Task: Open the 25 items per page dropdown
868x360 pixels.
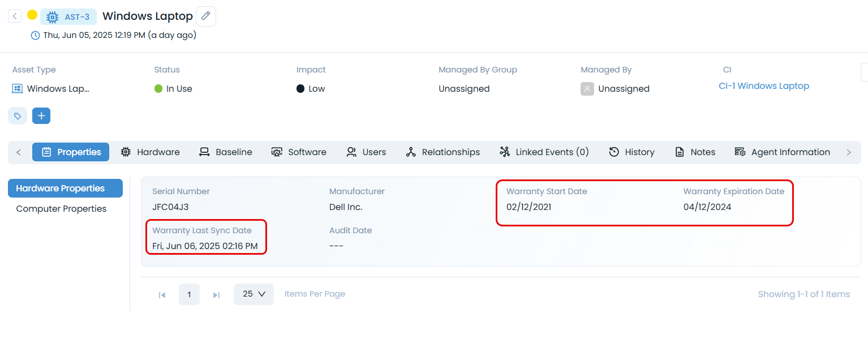Action: (x=253, y=294)
